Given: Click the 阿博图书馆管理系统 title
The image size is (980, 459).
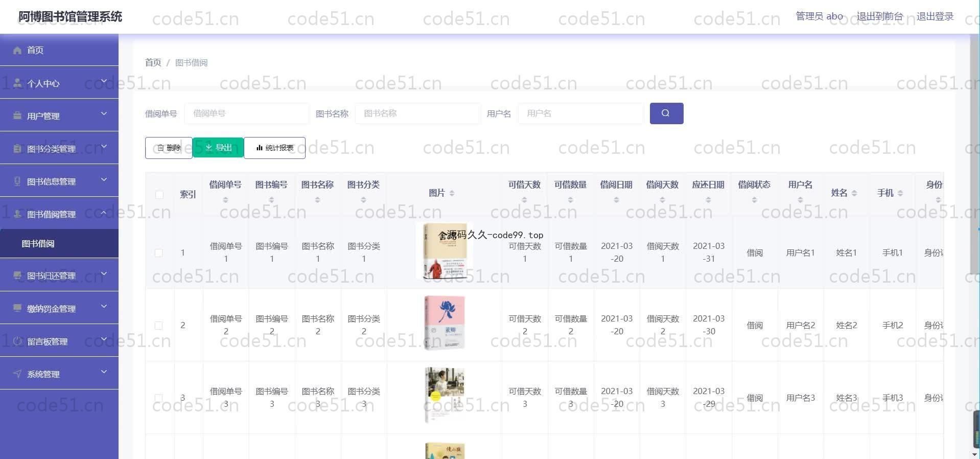Looking at the screenshot, I should [x=70, y=17].
